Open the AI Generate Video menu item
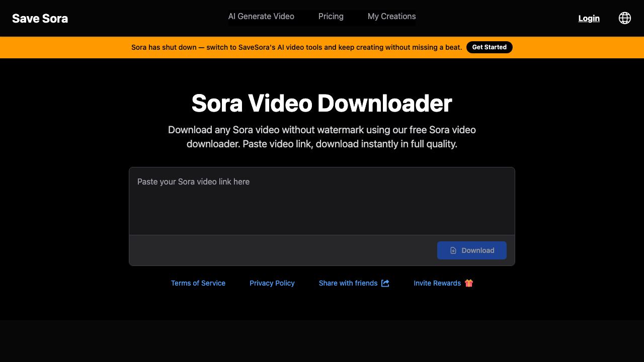Image resolution: width=644 pixels, height=362 pixels. click(x=261, y=16)
